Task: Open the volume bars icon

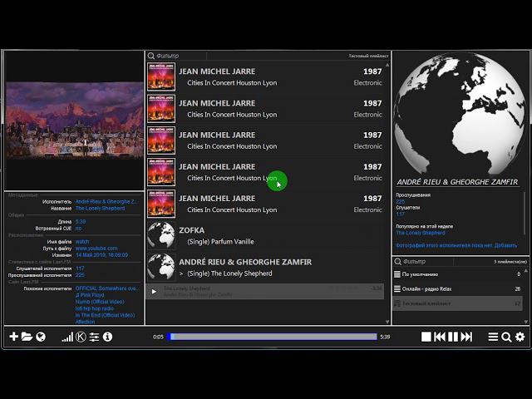Action: click(x=67, y=337)
